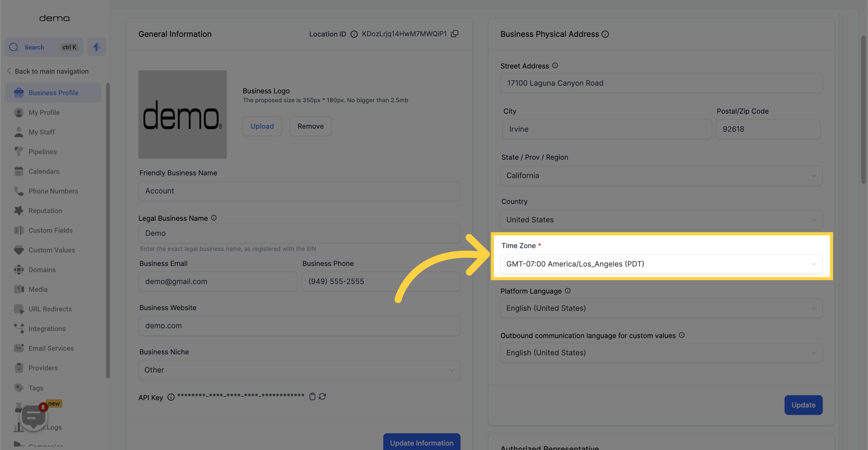Click the lightning bolt quick actions icon
Screen dimensions: 868x450
click(97, 47)
